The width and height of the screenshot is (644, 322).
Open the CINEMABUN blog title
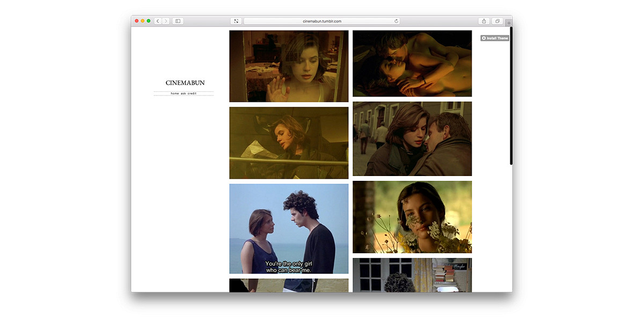click(x=185, y=83)
